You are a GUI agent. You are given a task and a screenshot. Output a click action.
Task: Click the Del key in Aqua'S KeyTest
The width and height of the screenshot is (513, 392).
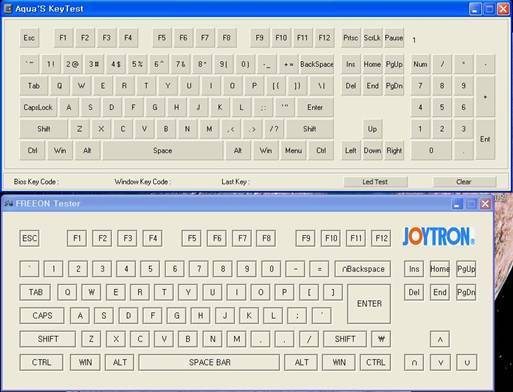tap(351, 86)
